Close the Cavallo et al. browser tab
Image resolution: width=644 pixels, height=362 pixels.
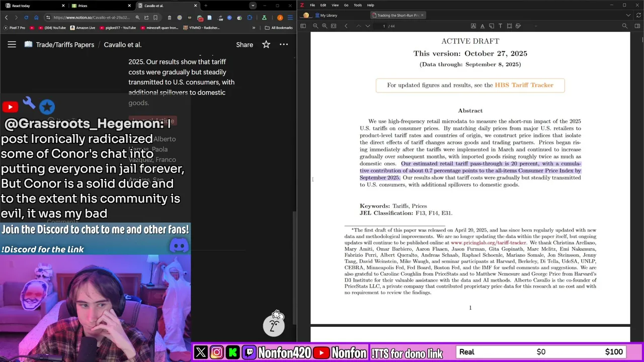point(195,6)
